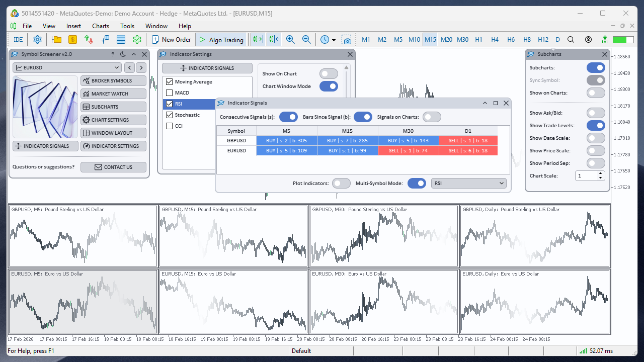The width and height of the screenshot is (644, 362).
Task: Collapse the Indicator Signals panel
Action: (x=485, y=103)
